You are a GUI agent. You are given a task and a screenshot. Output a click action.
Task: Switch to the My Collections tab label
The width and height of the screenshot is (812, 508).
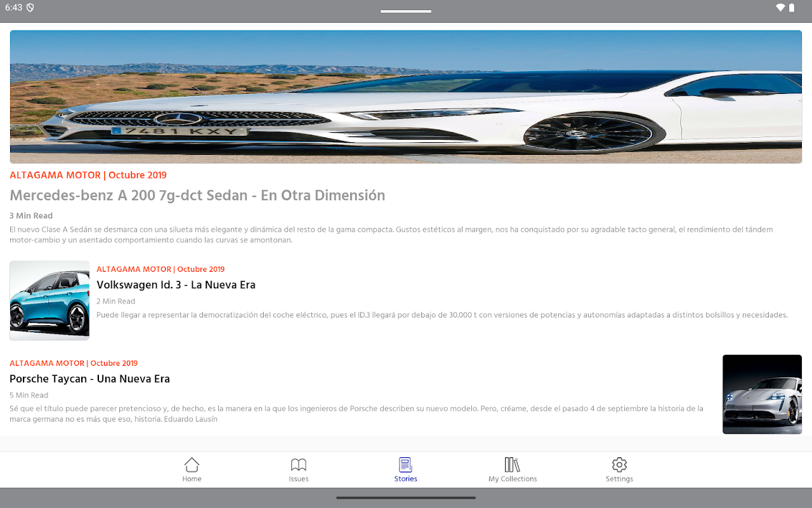[513, 479]
